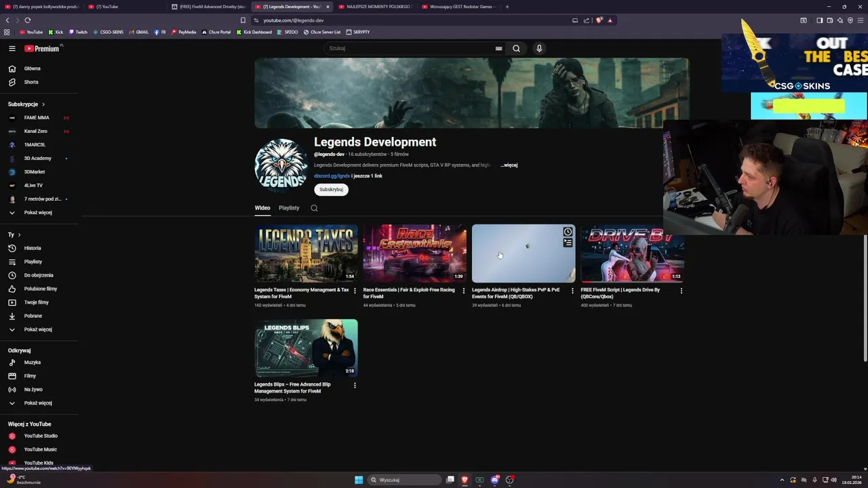This screenshot has width=868, height=488.
Task: Open the Kick Dashboard bookmark
Action: click(254, 32)
